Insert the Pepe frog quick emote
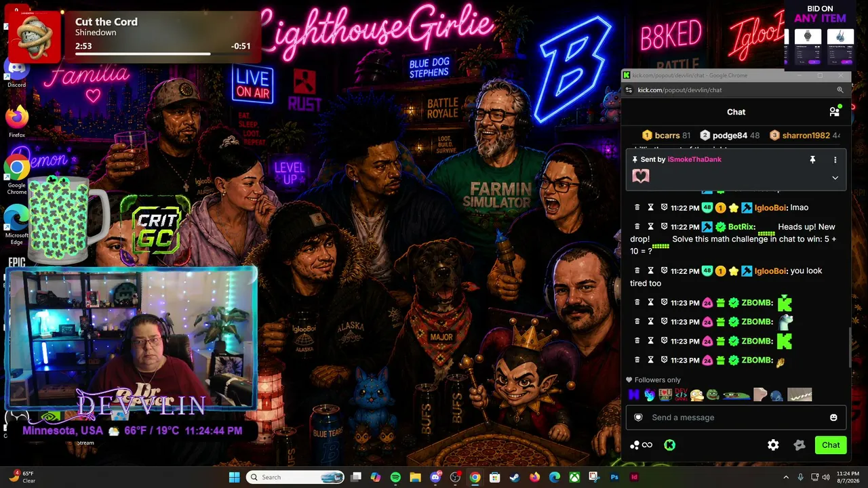Viewport: 868px width, 488px height. [712, 394]
